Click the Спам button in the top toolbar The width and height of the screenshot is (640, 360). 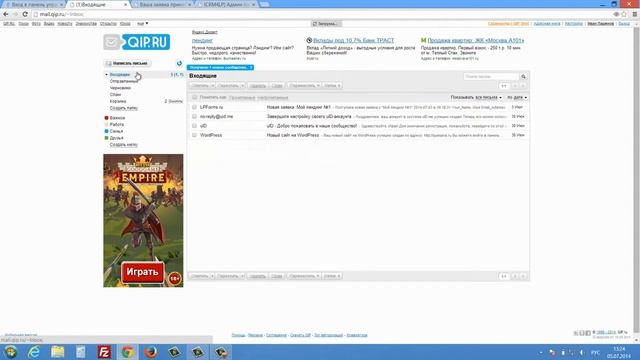[277, 86]
